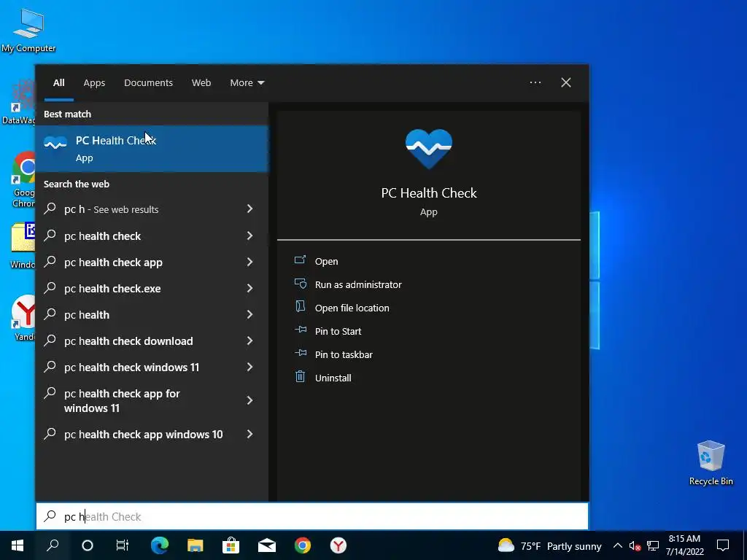
Task: Click the Open file location icon
Action: [300, 307]
